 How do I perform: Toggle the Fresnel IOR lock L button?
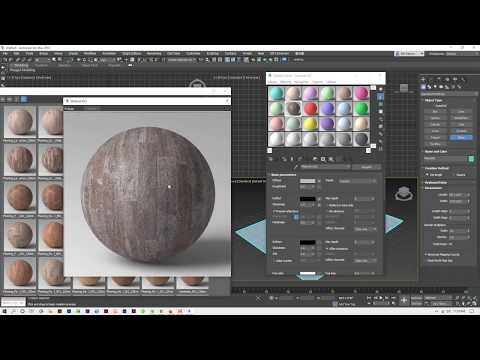296,217
